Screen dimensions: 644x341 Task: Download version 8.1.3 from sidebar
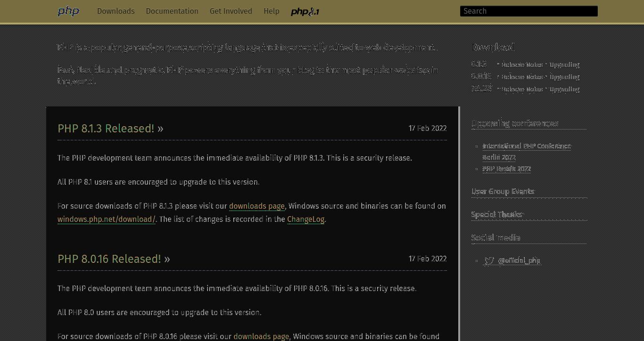coord(479,64)
